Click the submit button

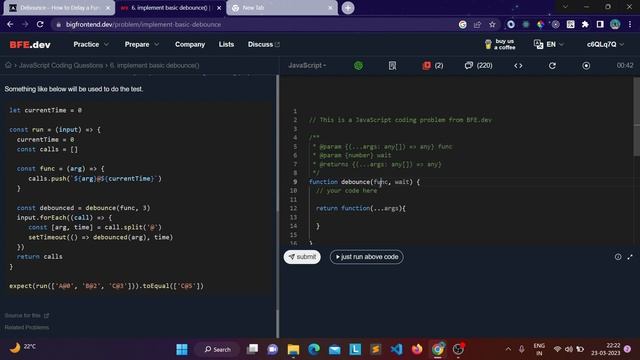302,257
